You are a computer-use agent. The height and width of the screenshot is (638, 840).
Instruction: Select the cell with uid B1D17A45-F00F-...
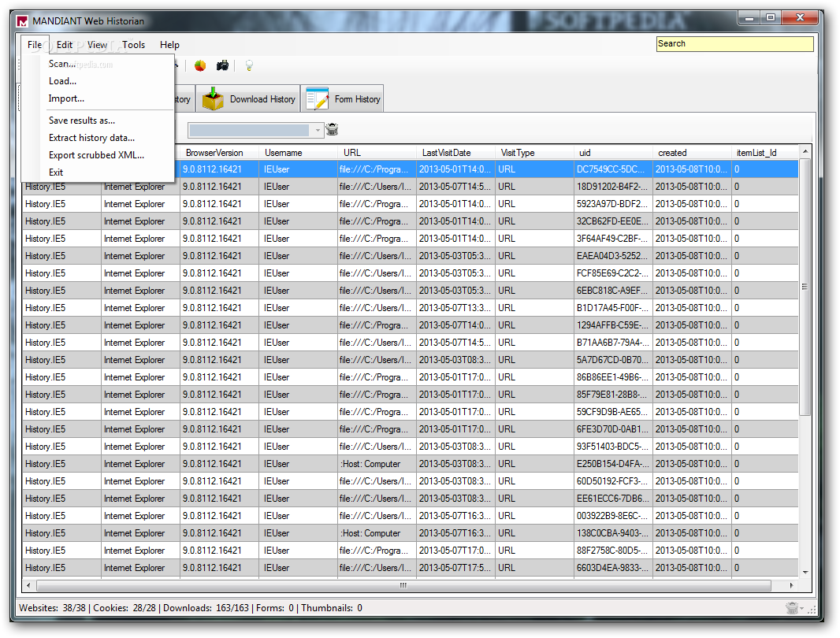[613, 308]
